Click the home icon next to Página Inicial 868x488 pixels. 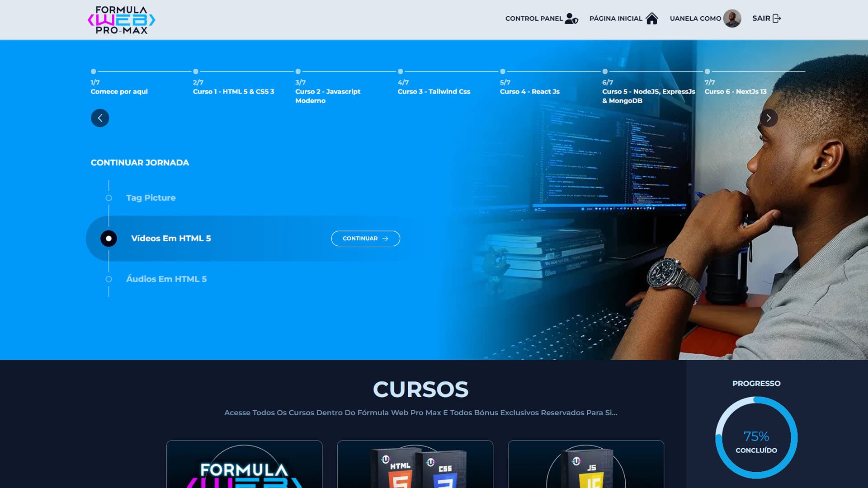[x=651, y=19]
